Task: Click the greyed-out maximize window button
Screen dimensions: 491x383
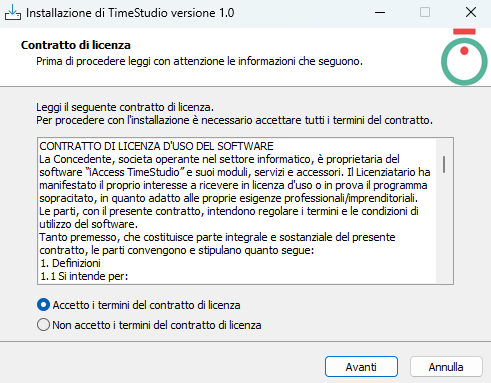Action: pyautogui.click(x=425, y=13)
